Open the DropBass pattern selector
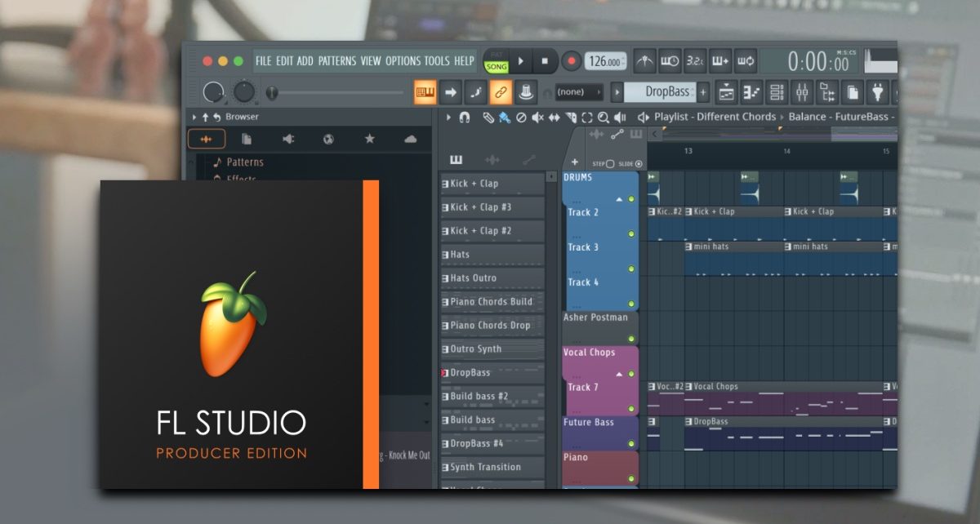This screenshot has width=980, height=524. (x=658, y=92)
